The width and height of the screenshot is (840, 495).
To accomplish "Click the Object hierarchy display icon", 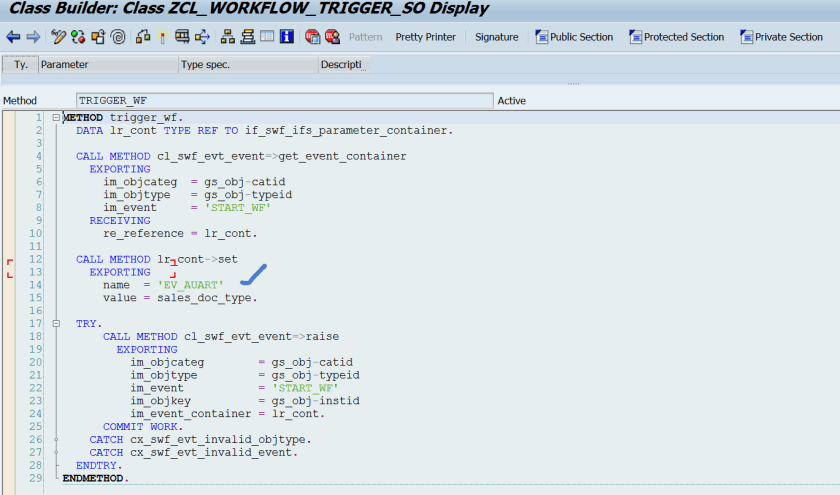I will (227, 37).
